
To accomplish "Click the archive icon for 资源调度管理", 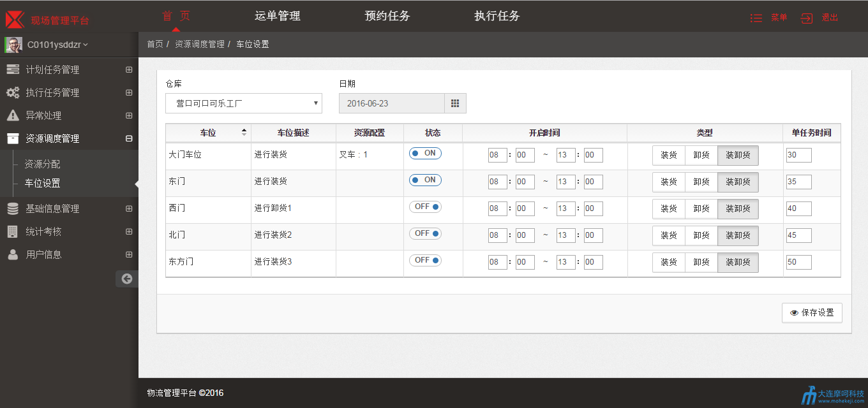I will [13, 138].
